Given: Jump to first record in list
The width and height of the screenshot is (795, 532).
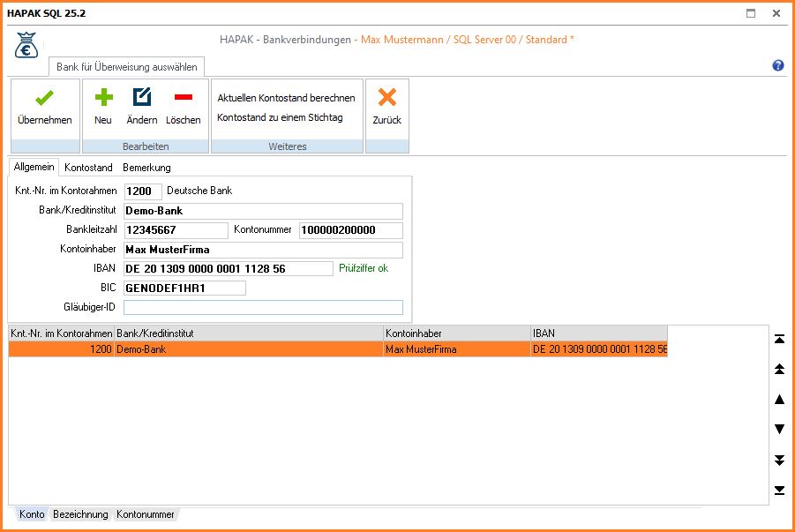Looking at the screenshot, I should coord(779,340).
